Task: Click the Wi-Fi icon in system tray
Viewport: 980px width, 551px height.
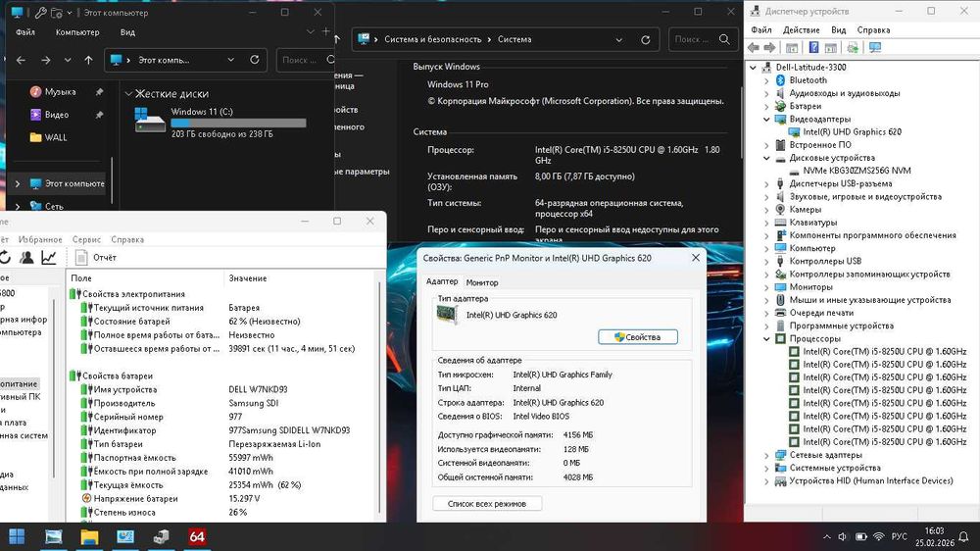Action: click(879, 536)
